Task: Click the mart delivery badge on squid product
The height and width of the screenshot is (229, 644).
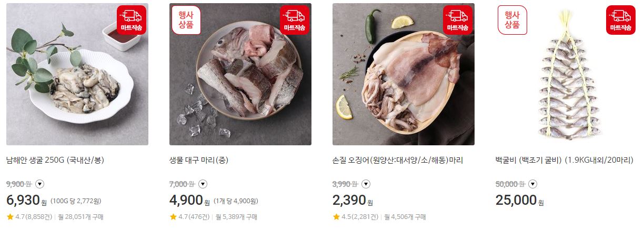Action: click(x=457, y=21)
